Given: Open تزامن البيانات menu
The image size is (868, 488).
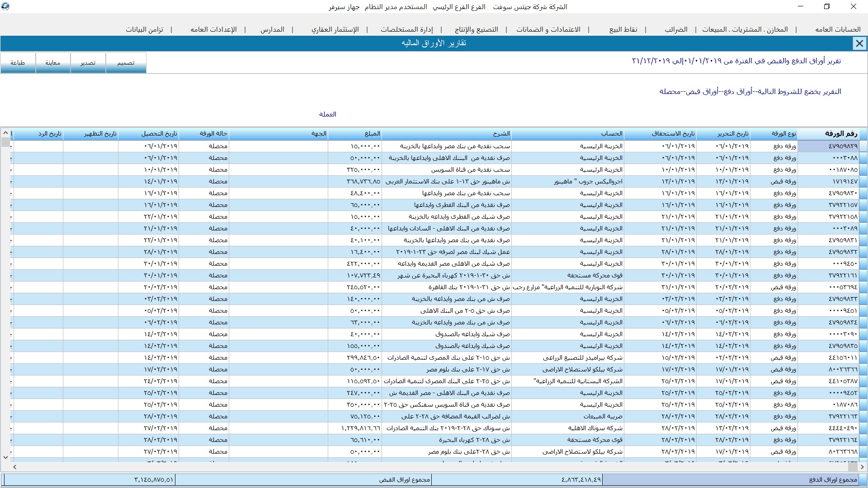Looking at the screenshot, I should click(x=145, y=29).
